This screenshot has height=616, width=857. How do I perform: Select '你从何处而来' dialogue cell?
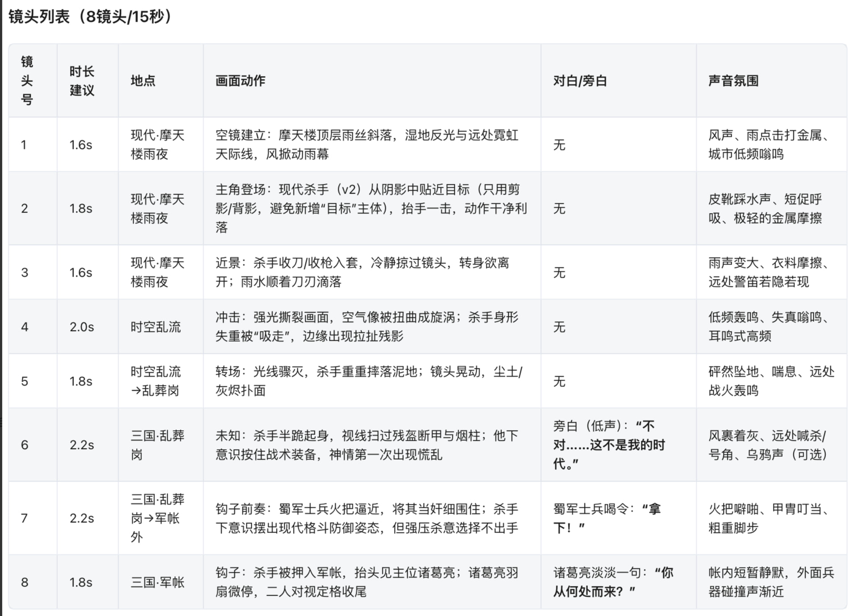pos(612,582)
